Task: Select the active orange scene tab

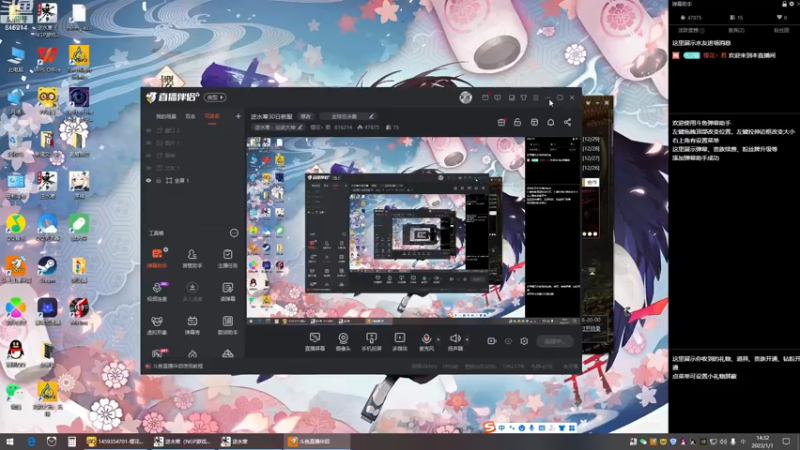Action: click(x=212, y=116)
